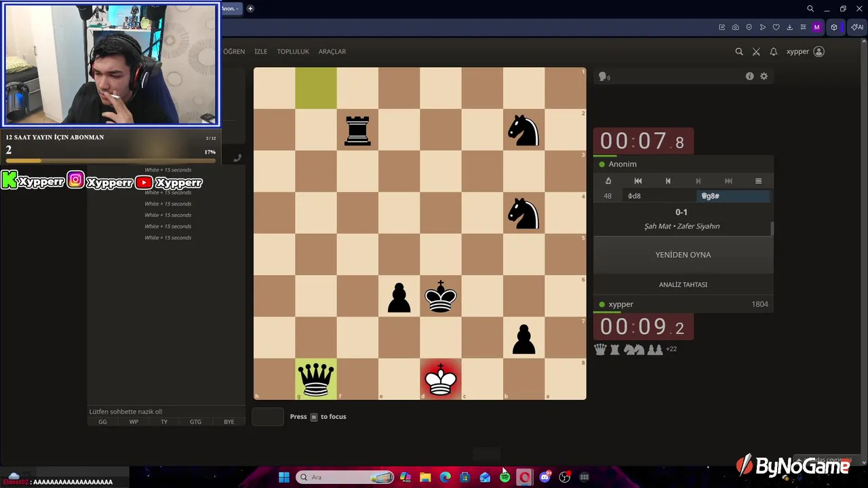868x488 pixels.
Task: Open the İZLE menu
Action: coord(260,52)
